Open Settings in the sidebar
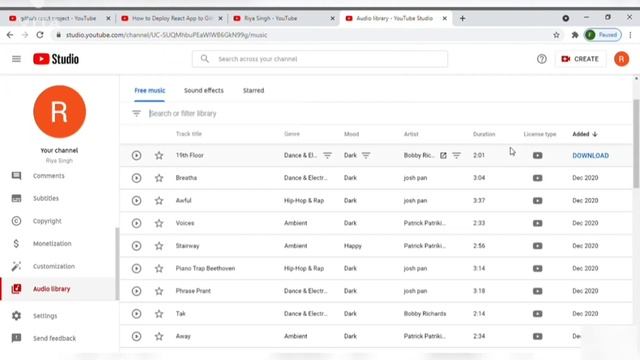Screen dimensions: 640x360 tap(45, 316)
